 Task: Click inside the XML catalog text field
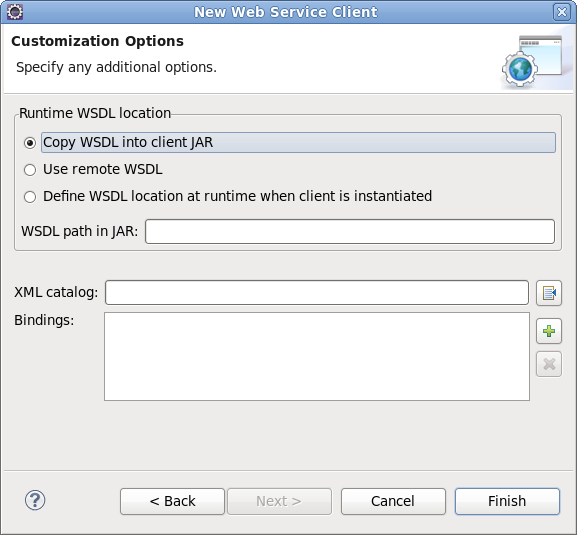coord(317,293)
